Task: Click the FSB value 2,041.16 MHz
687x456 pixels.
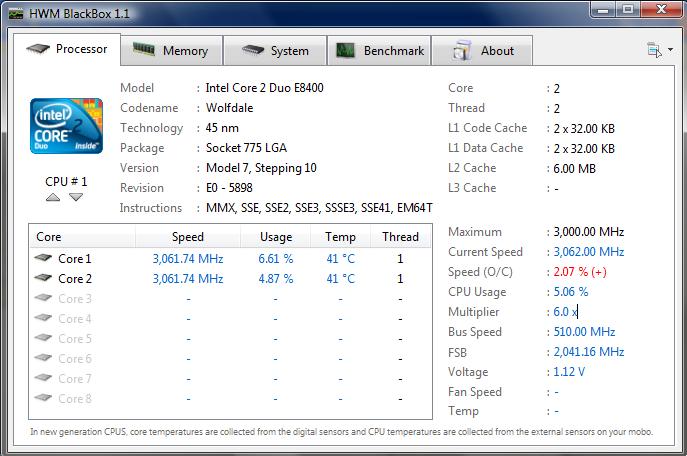Action: [x=588, y=352]
